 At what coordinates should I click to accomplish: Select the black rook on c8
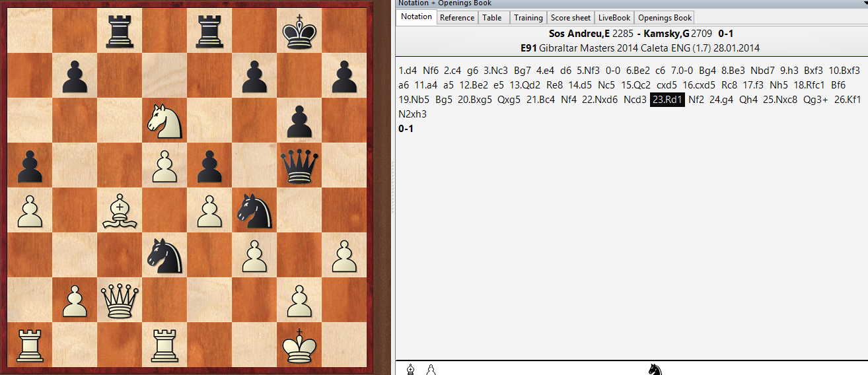click(120, 30)
